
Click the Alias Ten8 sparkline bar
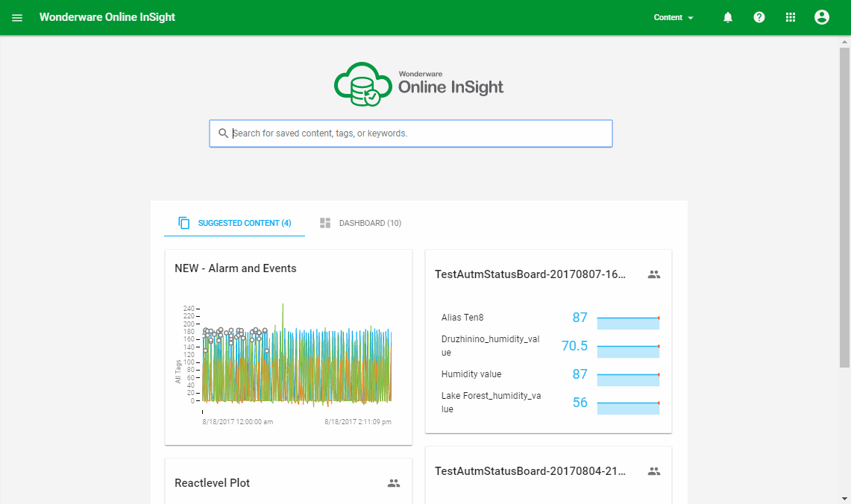[628, 323]
